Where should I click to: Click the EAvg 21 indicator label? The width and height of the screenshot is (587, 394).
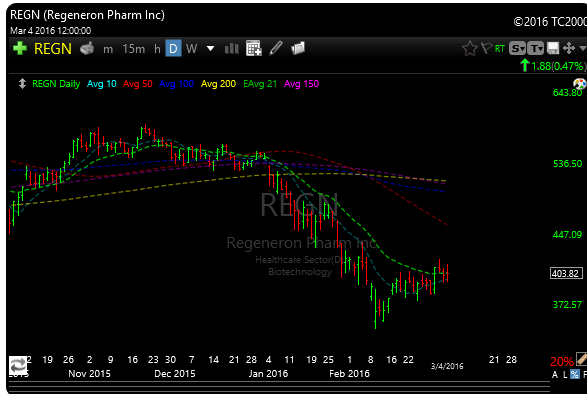coord(260,84)
